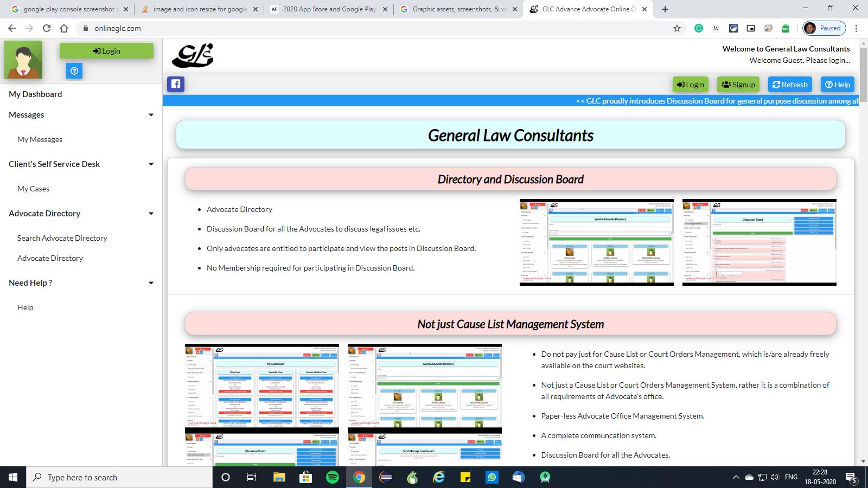Open Chrome's three-dot menu
868x488 pixels.
857,28
